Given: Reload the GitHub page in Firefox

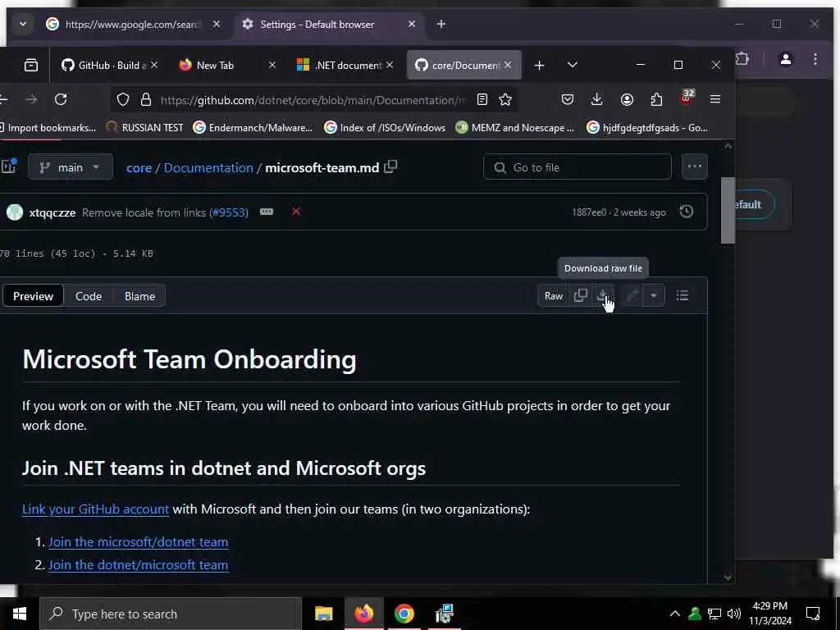Looking at the screenshot, I should [x=61, y=99].
